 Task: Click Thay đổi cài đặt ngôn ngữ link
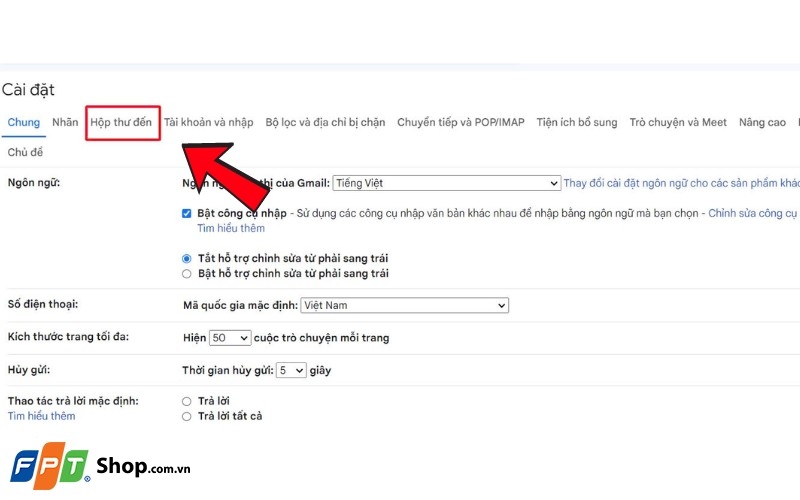point(682,183)
